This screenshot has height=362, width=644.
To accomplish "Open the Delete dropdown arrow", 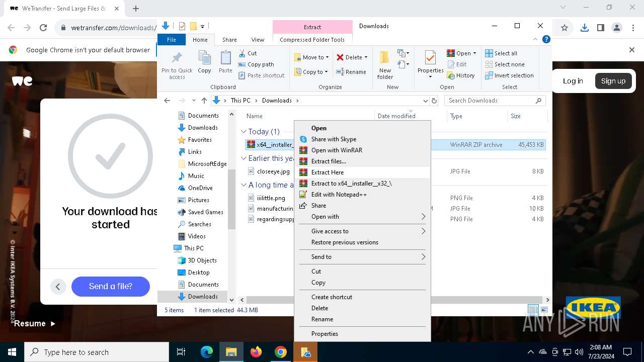I will (x=366, y=57).
